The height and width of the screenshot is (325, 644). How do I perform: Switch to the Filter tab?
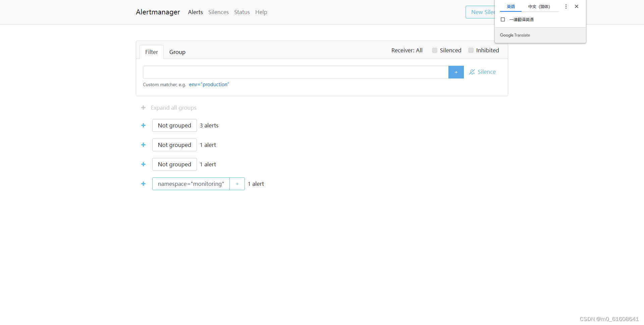pyautogui.click(x=152, y=52)
